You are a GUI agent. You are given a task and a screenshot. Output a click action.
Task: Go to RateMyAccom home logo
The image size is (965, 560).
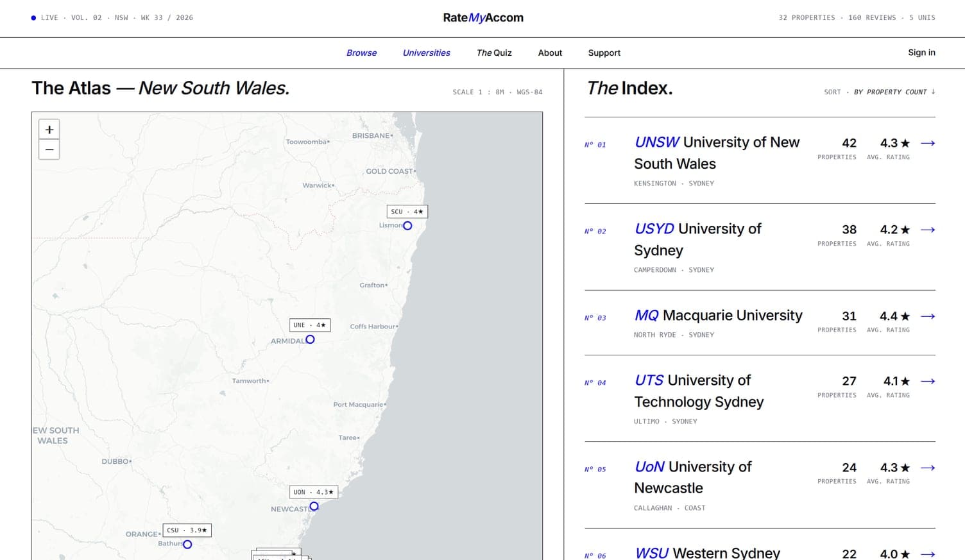483,17
